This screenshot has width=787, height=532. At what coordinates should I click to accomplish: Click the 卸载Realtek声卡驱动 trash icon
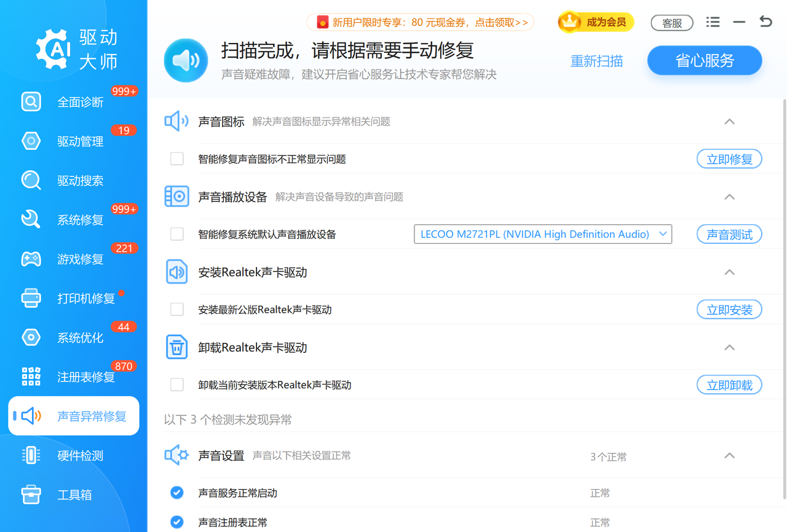177,347
